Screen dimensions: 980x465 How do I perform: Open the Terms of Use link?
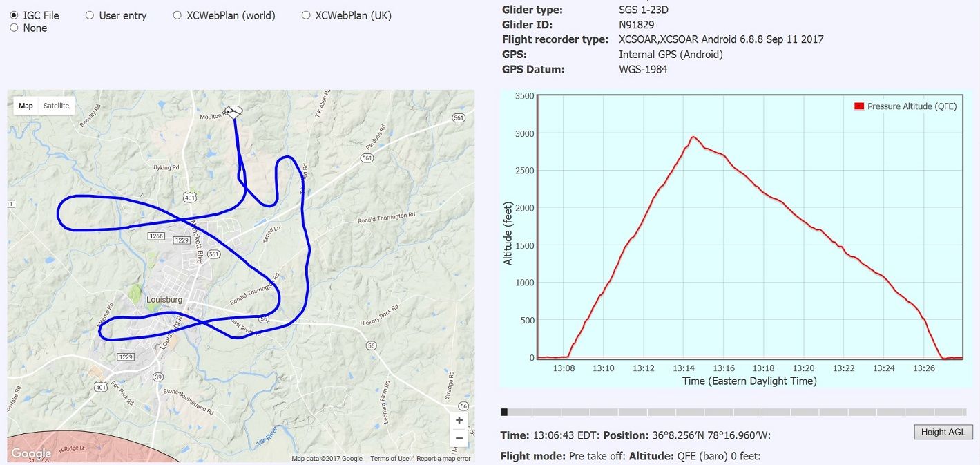coord(390,459)
